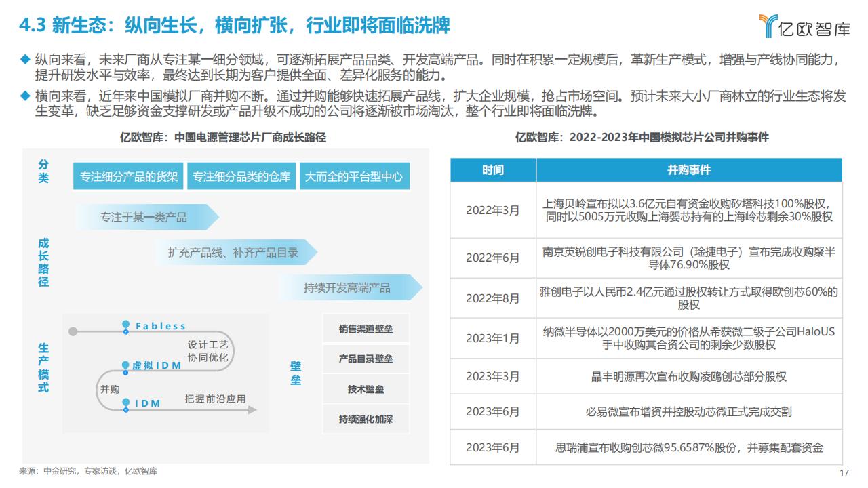Click the 南京英锐创电子 acquisition event cell
The width and height of the screenshot is (868, 488).
tap(689, 258)
